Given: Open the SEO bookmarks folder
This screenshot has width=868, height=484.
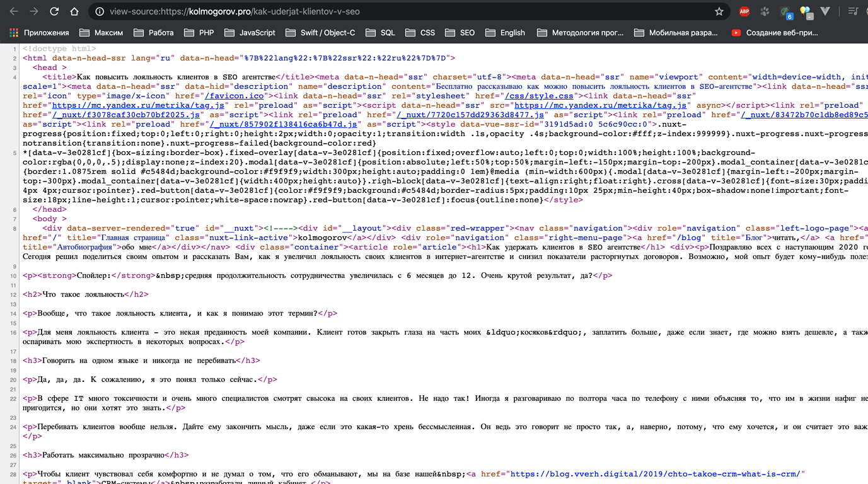Looking at the screenshot, I should coord(460,33).
